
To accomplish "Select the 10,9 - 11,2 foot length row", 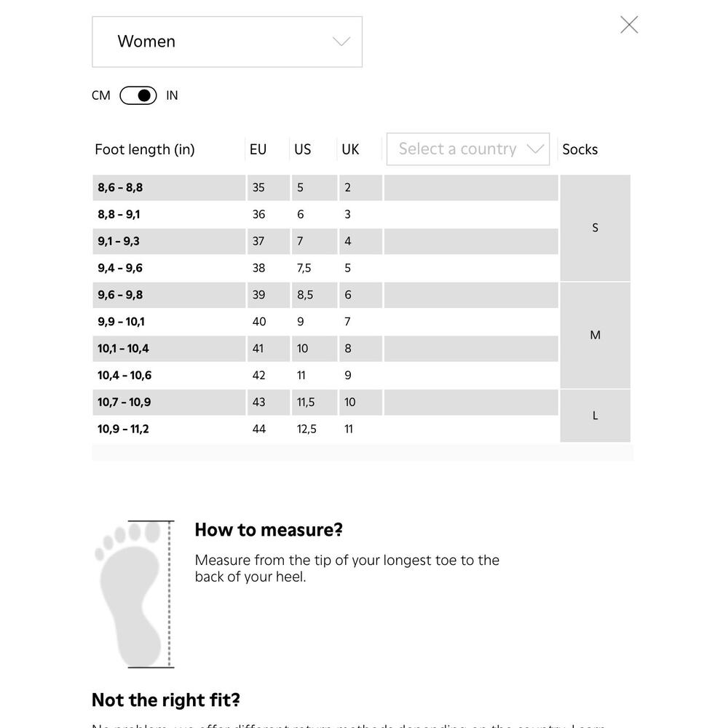I will (x=325, y=429).
